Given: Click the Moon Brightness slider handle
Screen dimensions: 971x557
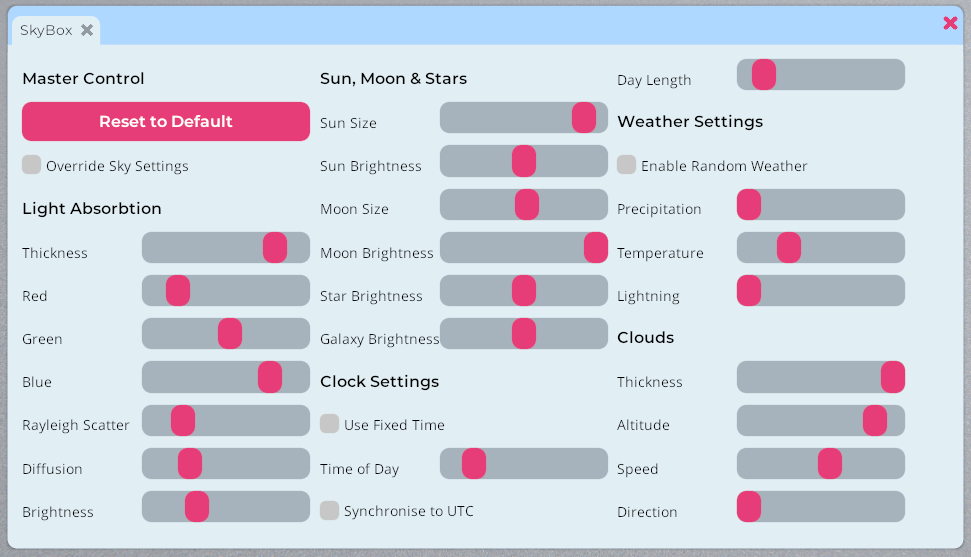Looking at the screenshot, I should 596,248.
